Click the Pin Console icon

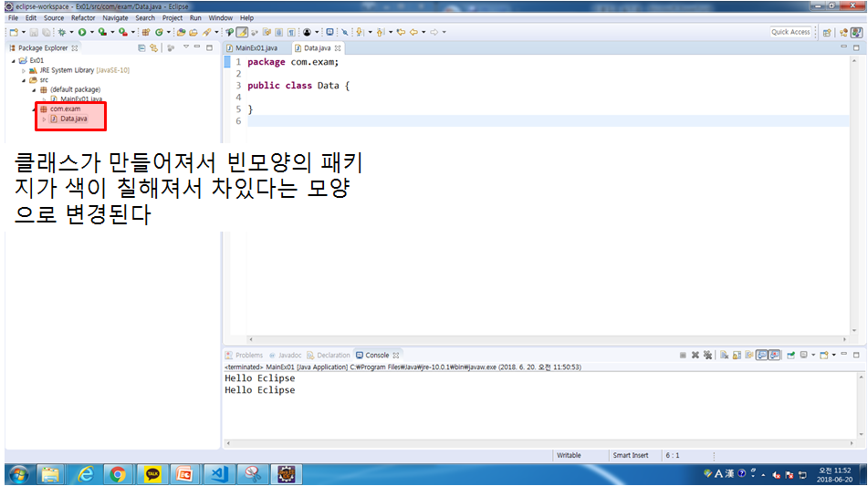[x=791, y=355]
